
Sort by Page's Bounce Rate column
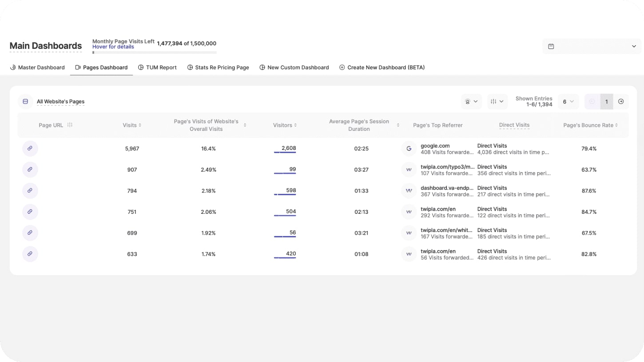point(590,125)
